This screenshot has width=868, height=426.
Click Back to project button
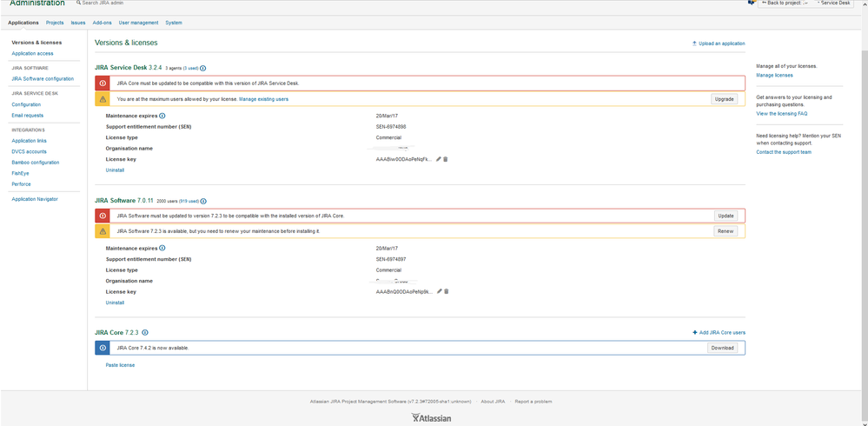[785, 3]
